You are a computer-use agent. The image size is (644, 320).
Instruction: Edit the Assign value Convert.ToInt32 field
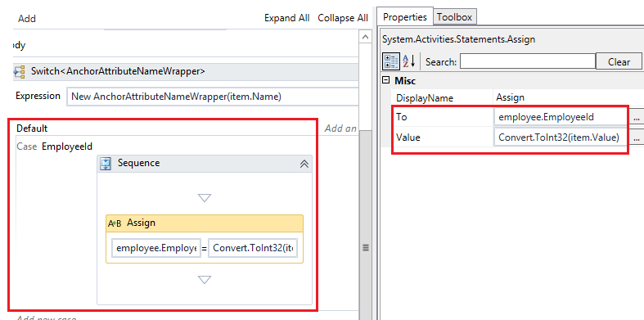(x=253, y=249)
